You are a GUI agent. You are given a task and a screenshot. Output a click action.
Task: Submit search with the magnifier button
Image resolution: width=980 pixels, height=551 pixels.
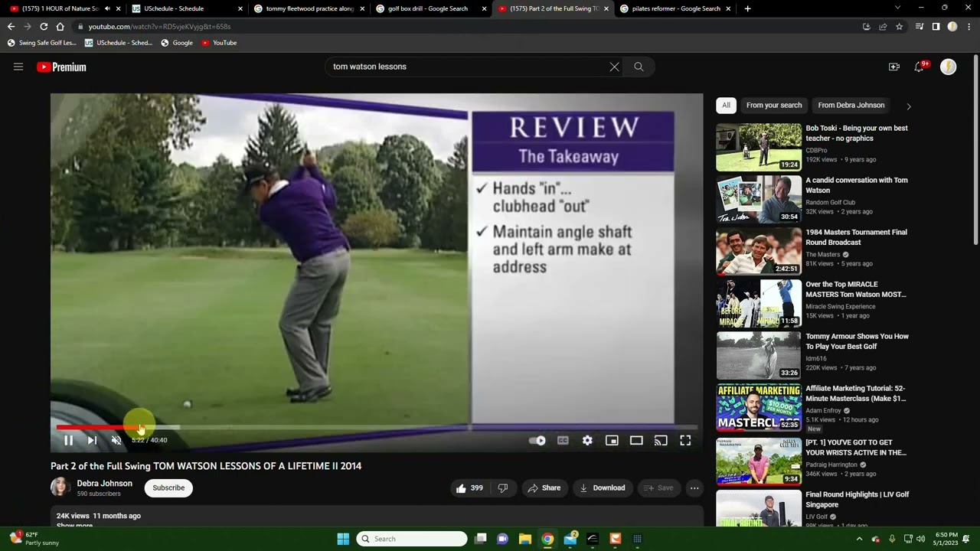click(639, 67)
